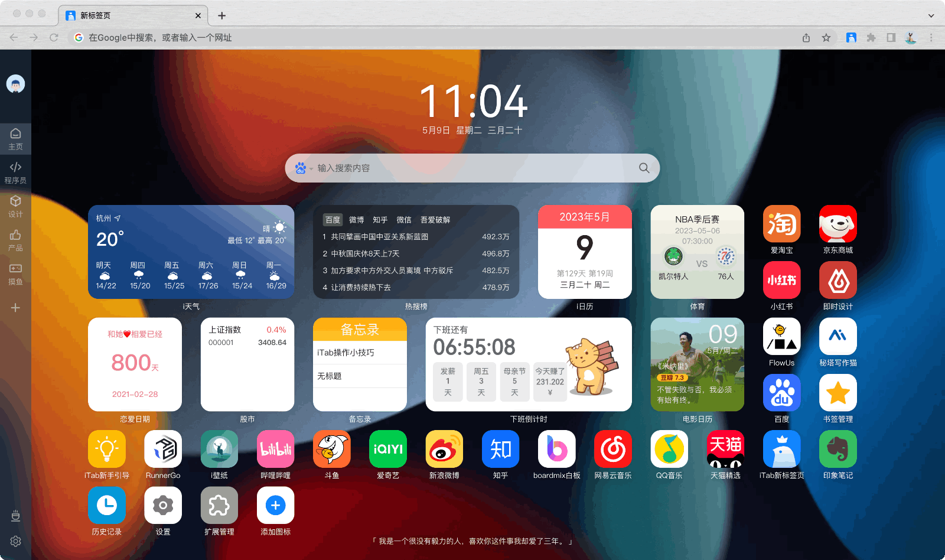Open the 新浪微博 icon
The width and height of the screenshot is (945, 560).
(444, 449)
